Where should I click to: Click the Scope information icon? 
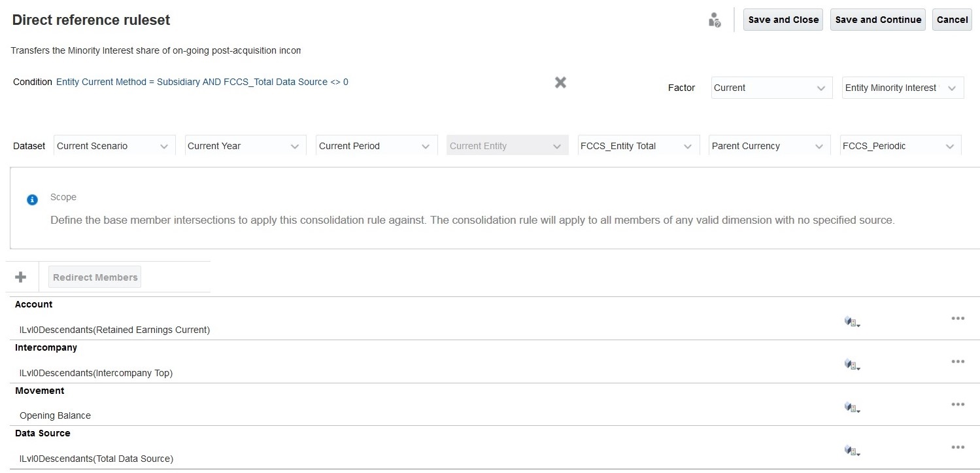click(32, 200)
